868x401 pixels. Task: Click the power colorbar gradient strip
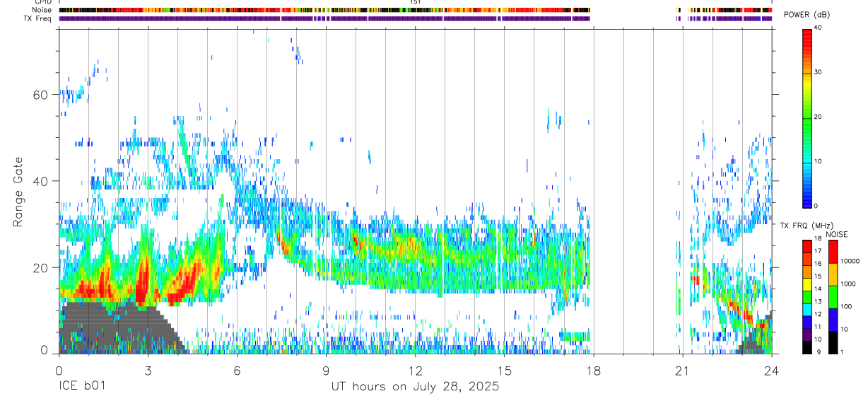[807, 117]
